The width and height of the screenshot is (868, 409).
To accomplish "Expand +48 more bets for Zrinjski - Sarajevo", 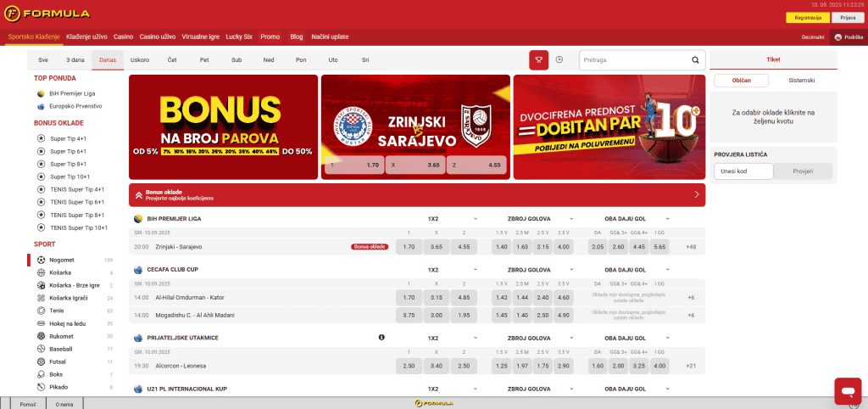I will [x=691, y=247].
